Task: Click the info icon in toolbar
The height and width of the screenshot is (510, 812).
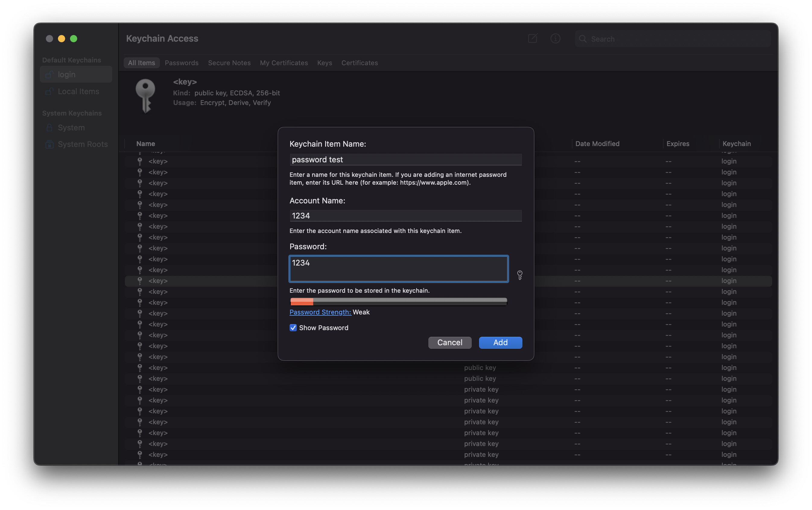Action: pos(555,38)
